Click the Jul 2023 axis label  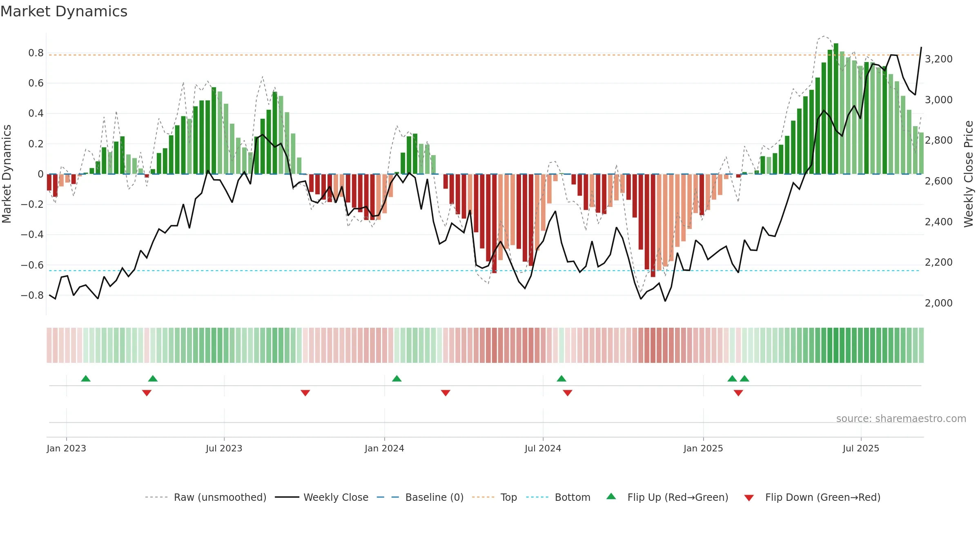click(x=224, y=448)
